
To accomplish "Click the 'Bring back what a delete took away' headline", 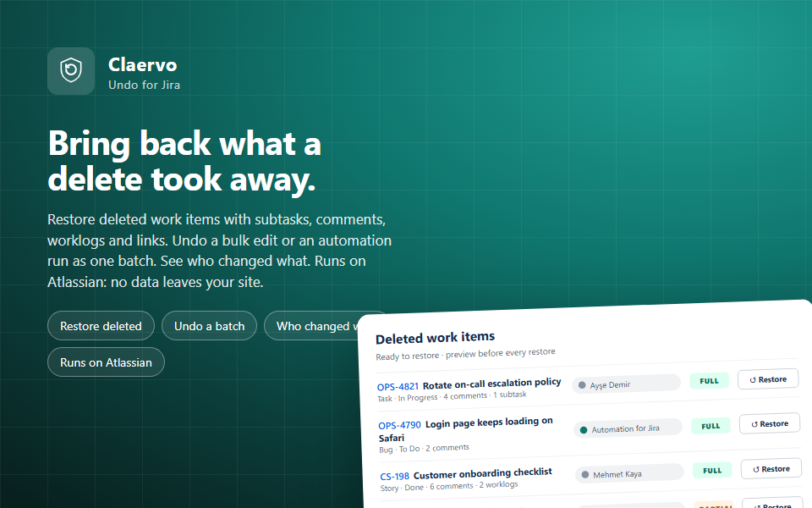I will (x=184, y=161).
